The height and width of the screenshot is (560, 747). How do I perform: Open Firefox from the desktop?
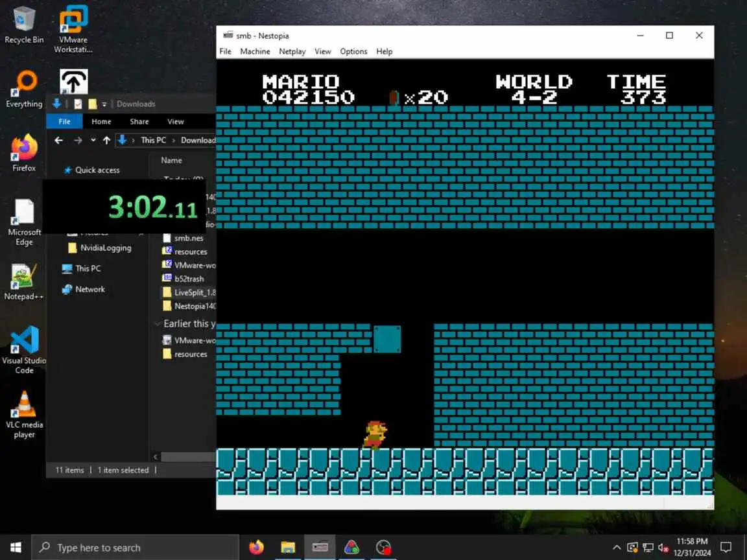click(x=24, y=154)
